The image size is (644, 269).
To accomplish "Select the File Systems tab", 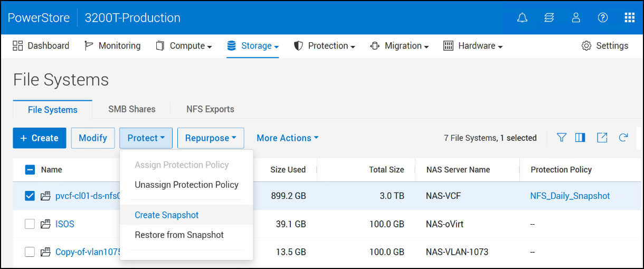I will pyautogui.click(x=53, y=110).
